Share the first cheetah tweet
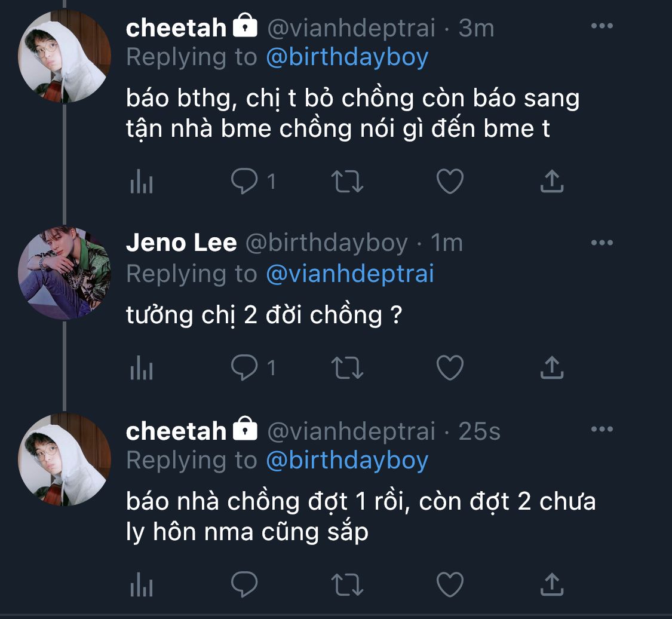Image resolution: width=672 pixels, height=619 pixels. (552, 182)
